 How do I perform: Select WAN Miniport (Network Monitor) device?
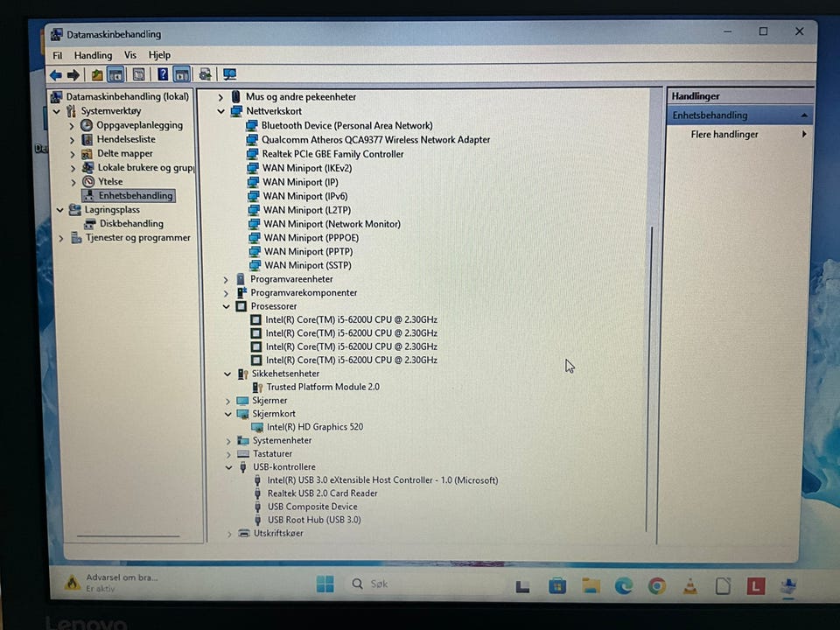point(332,224)
